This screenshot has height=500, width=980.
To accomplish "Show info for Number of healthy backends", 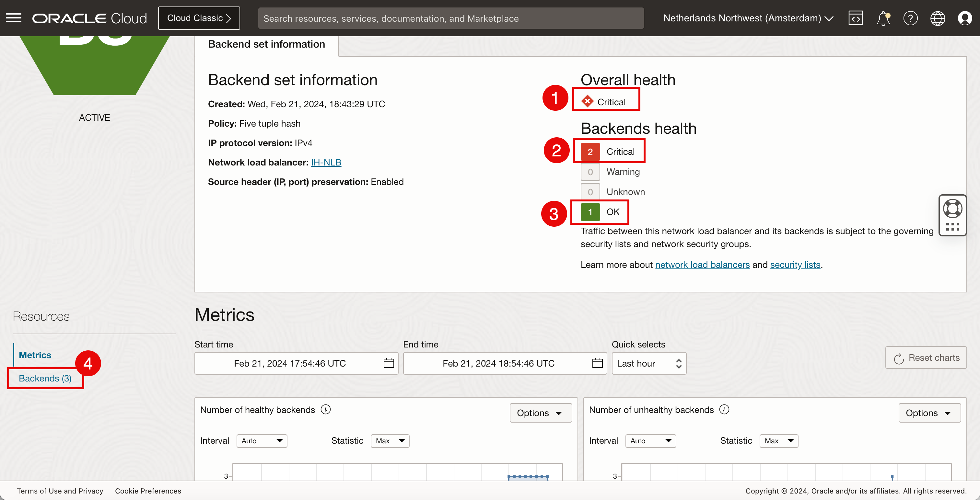I will coord(326,409).
